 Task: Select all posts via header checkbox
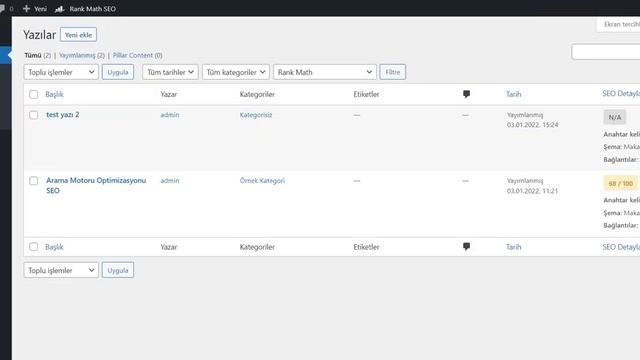pos(33,94)
